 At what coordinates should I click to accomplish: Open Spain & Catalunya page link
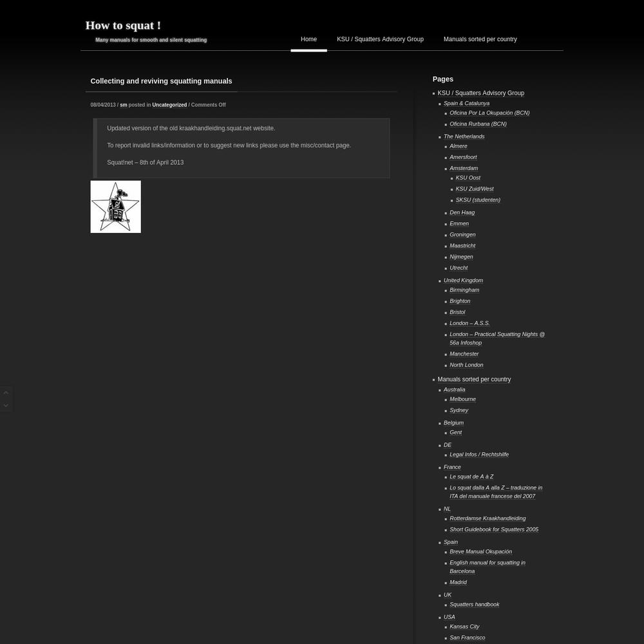tap(466, 104)
